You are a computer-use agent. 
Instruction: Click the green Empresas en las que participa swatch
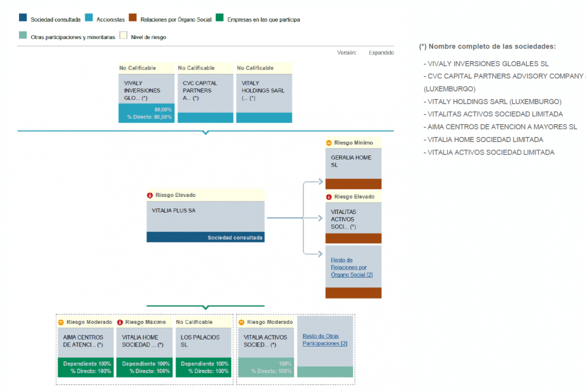[219, 19]
